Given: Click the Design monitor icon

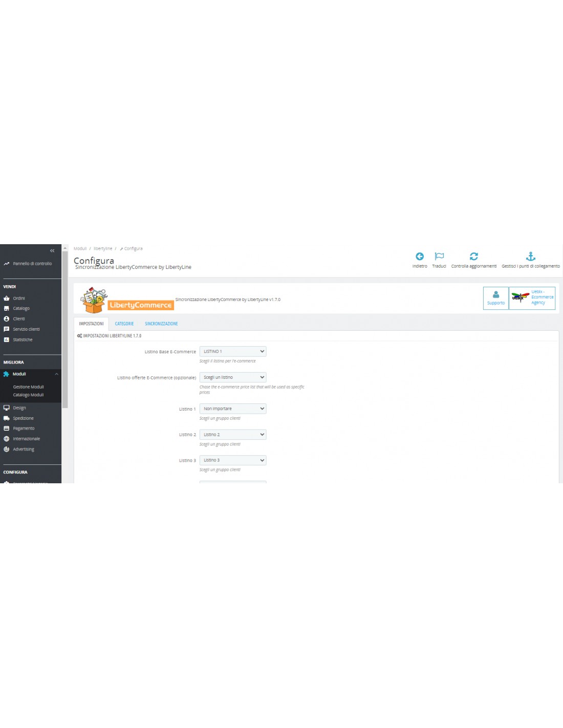Looking at the screenshot, I should tap(6, 408).
